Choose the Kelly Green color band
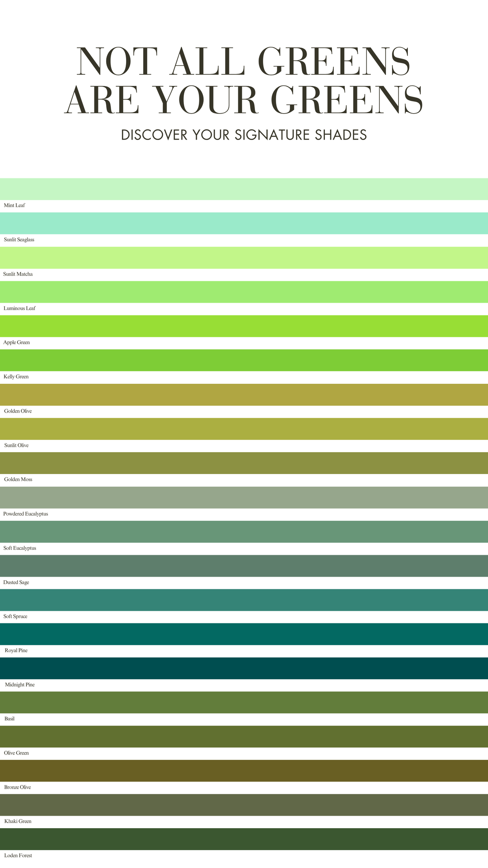Viewport: 488px width, 868px height. [244, 360]
